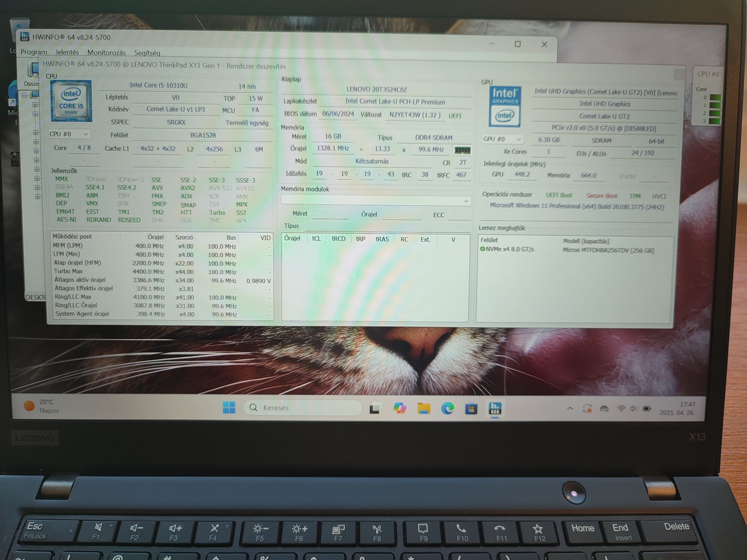Click the Core 1 usage bar
This screenshot has height=560, width=747.
point(715,105)
